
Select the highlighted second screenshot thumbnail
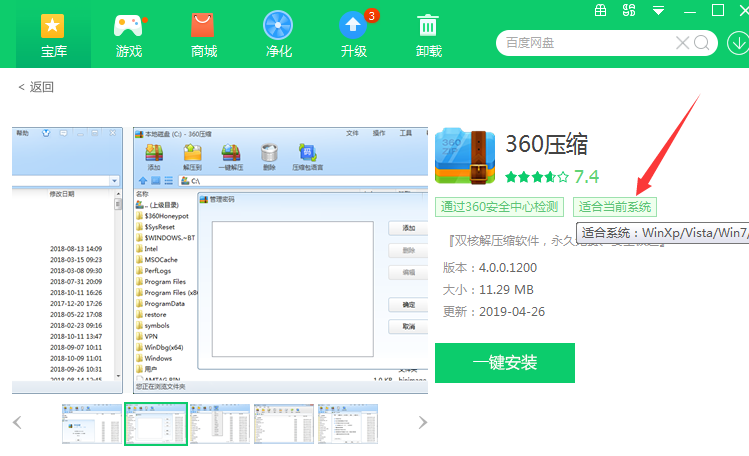pos(156,424)
